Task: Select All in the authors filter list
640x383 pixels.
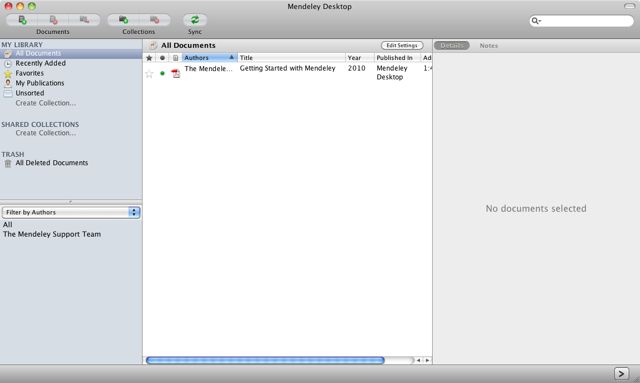Action: (8, 225)
